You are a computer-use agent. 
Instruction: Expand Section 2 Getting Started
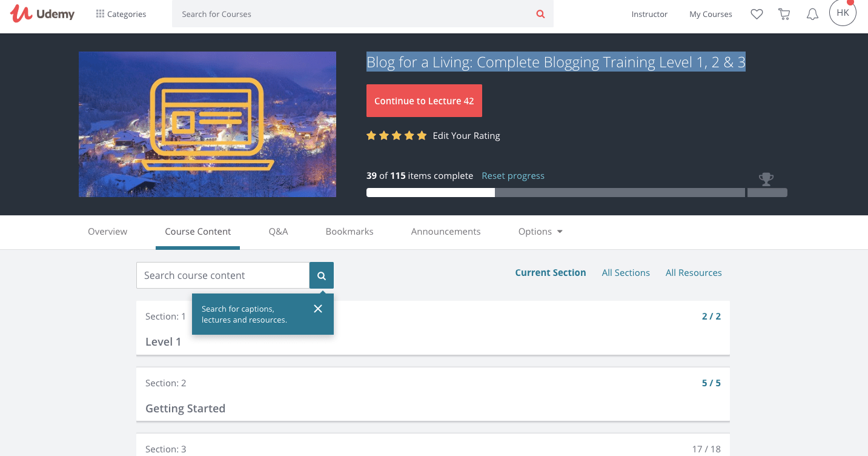433,395
